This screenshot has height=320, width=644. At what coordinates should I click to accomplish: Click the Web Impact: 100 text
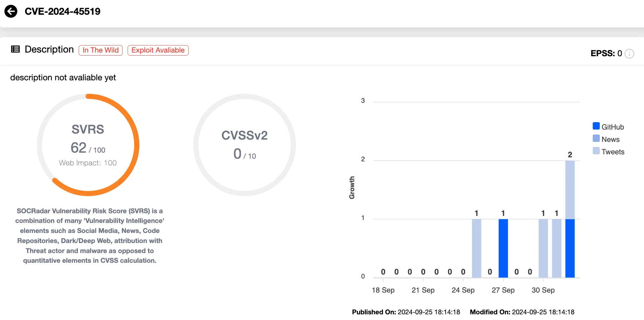(88, 163)
